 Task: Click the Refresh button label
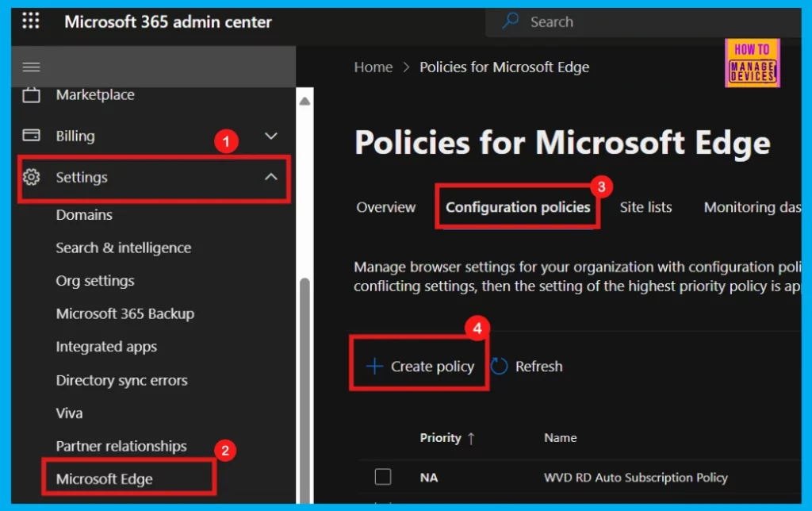[538, 367]
